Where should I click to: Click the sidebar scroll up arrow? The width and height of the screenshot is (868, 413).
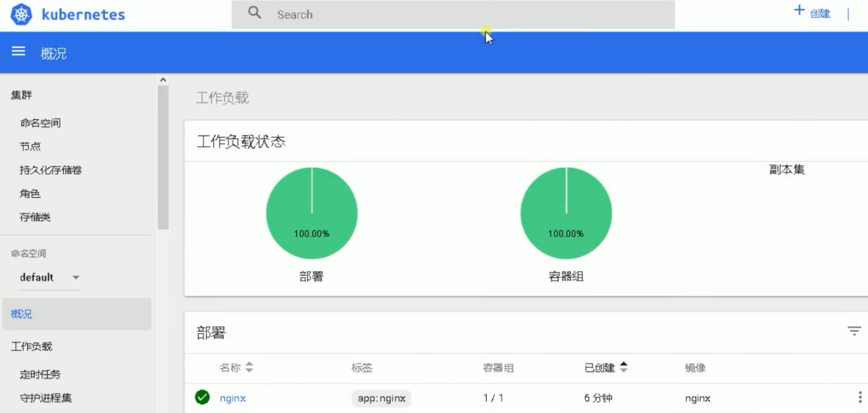click(163, 80)
